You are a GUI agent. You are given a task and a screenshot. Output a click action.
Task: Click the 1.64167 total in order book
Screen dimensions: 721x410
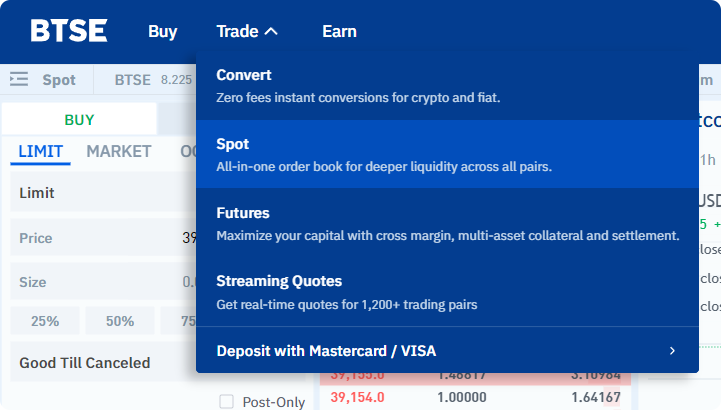coord(596,397)
